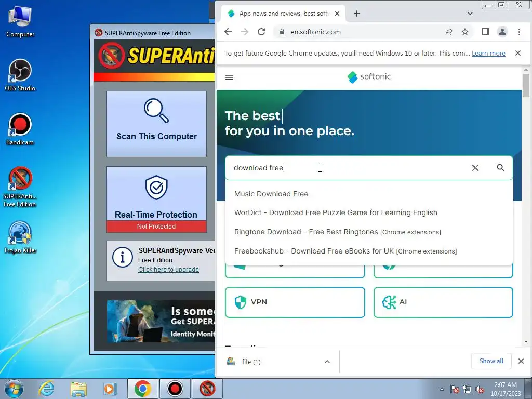
Task: Expand the download item options chevron
Action: point(327,362)
